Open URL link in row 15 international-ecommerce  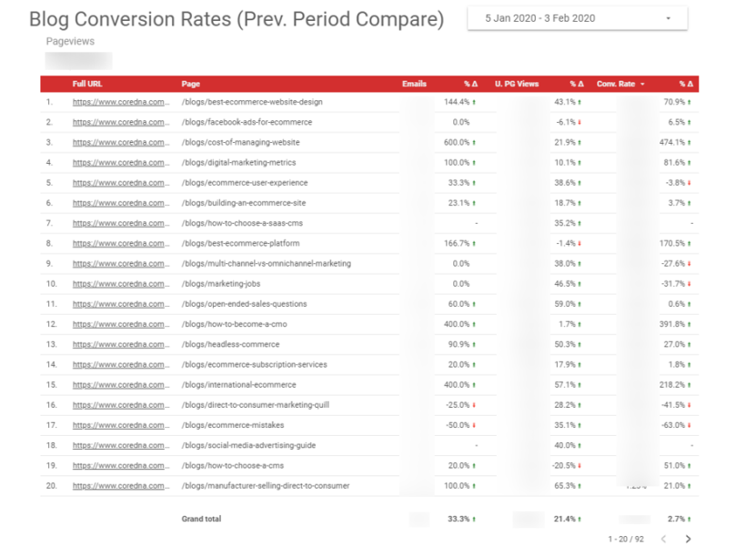click(120, 385)
